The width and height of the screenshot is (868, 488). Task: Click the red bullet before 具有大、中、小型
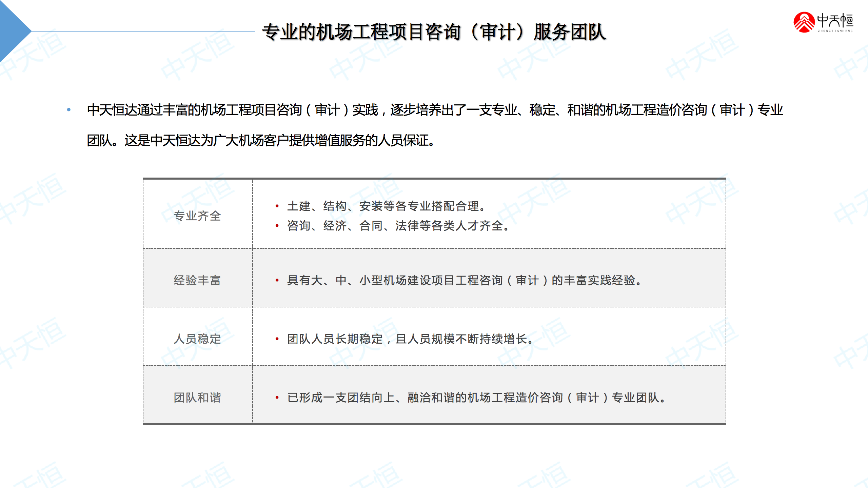pos(277,280)
